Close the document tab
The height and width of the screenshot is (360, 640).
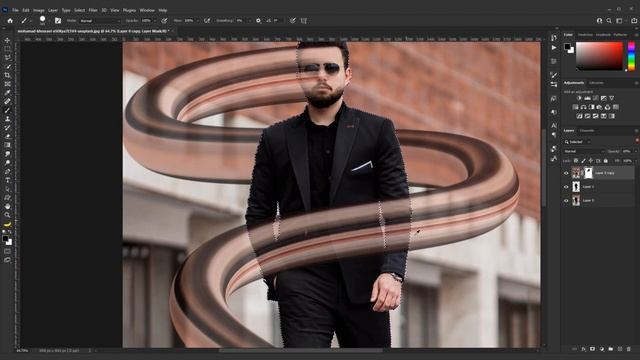(173, 31)
